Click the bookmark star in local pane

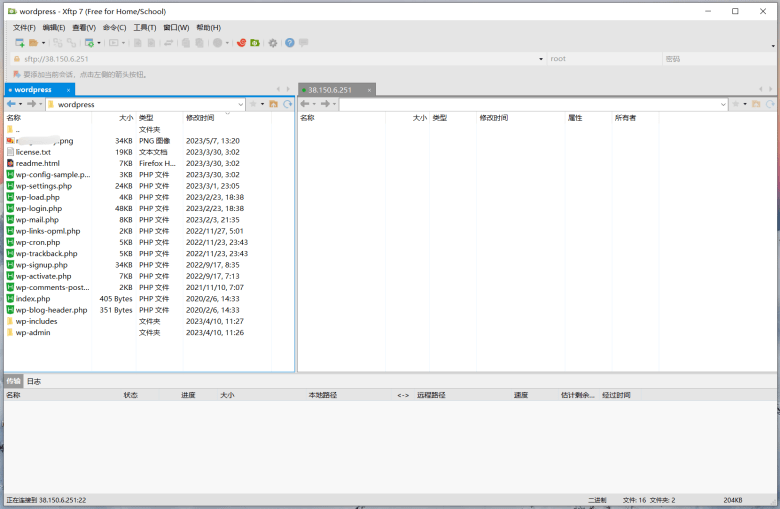(253, 104)
